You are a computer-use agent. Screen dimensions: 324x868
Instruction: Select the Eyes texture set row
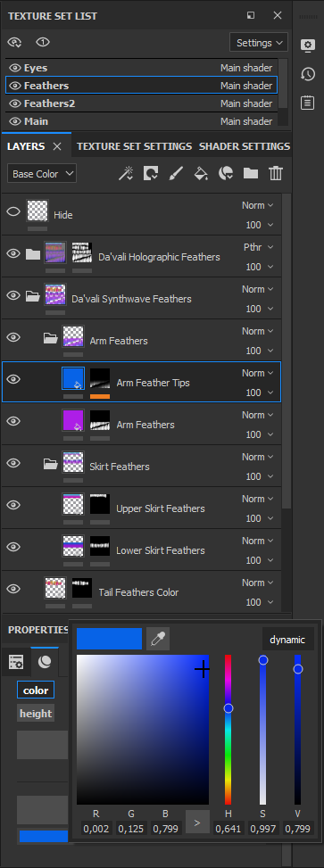point(141,68)
